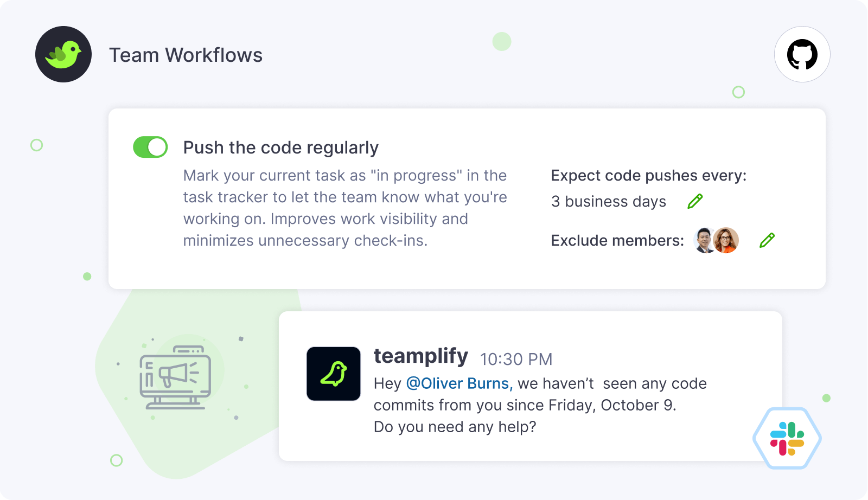Screen dimensions: 868x500
Task: Click the 10:30 PM message timestamp
Action: tap(516, 359)
